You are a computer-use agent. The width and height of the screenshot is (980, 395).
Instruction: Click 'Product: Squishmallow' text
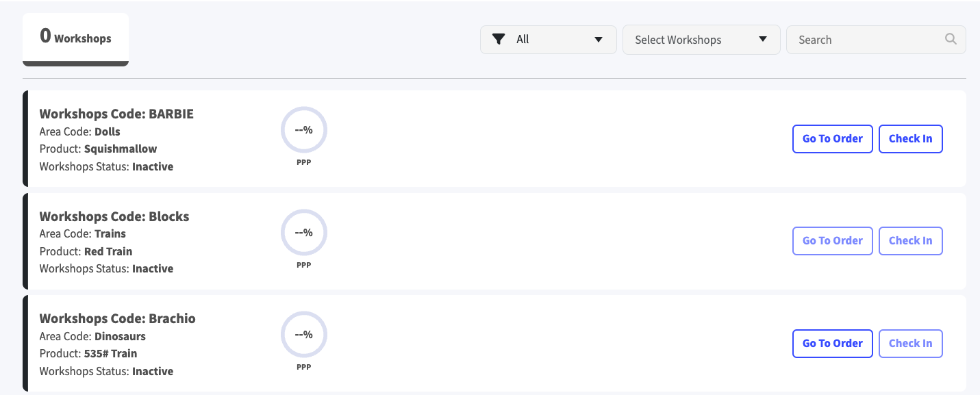click(x=98, y=149)
